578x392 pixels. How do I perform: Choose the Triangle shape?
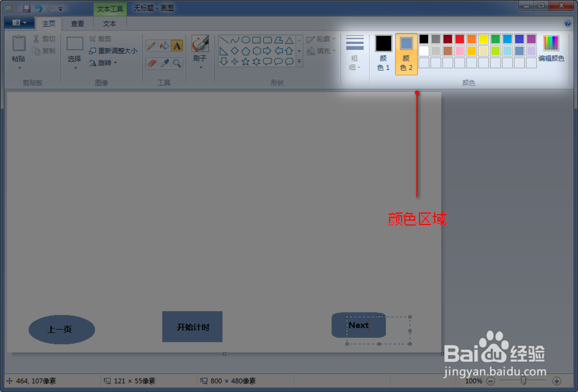tap(290, 40)
